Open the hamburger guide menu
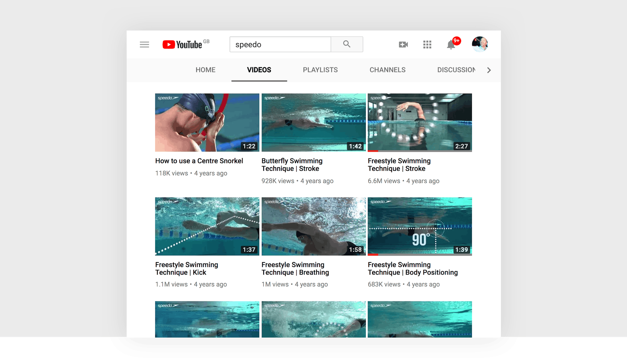This screenshot has width=627, height=364. (144, 44)
